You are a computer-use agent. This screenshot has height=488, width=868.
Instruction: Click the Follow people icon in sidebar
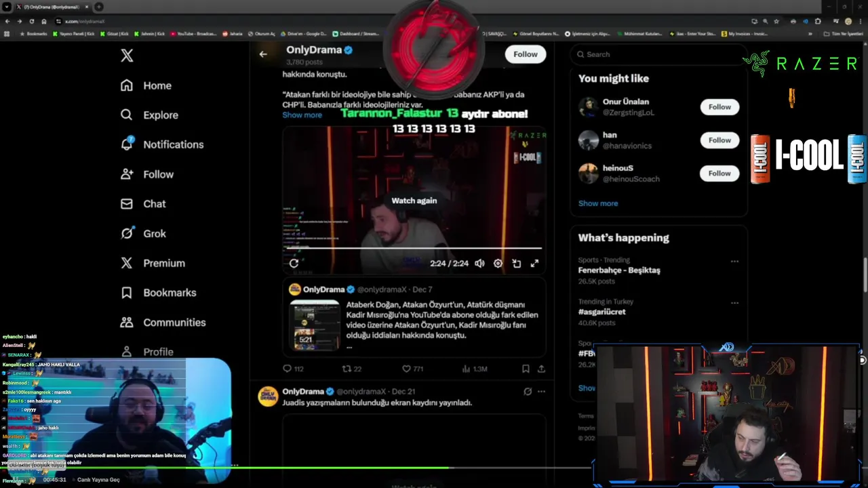tap(127, 174)
